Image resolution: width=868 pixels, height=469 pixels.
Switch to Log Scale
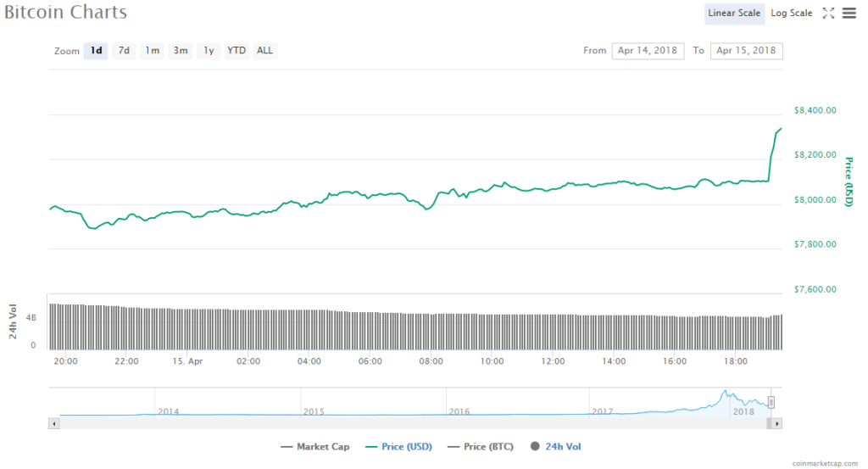(x=791, y=13)
